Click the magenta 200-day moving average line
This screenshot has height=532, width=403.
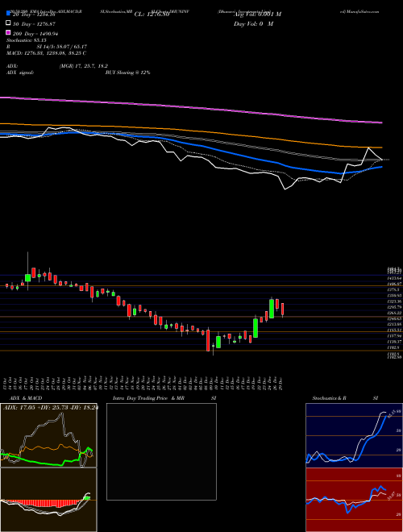coord(190,108)
